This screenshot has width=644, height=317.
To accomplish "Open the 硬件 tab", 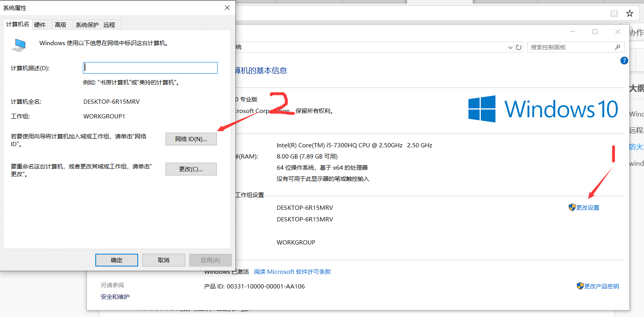I will [40, 25].
